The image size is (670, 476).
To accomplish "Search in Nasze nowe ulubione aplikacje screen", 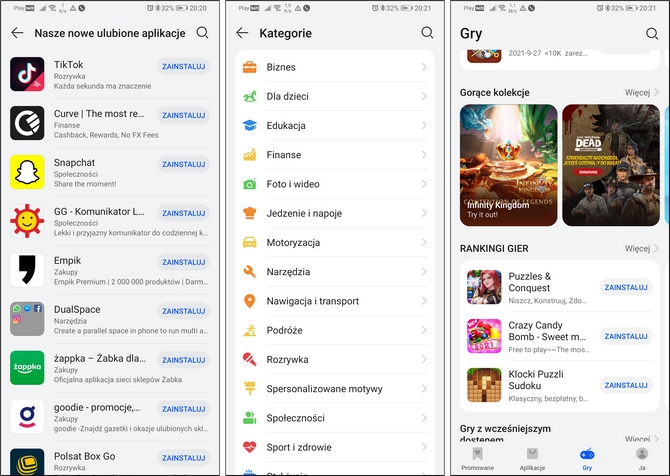I will [x=203, y=32].
